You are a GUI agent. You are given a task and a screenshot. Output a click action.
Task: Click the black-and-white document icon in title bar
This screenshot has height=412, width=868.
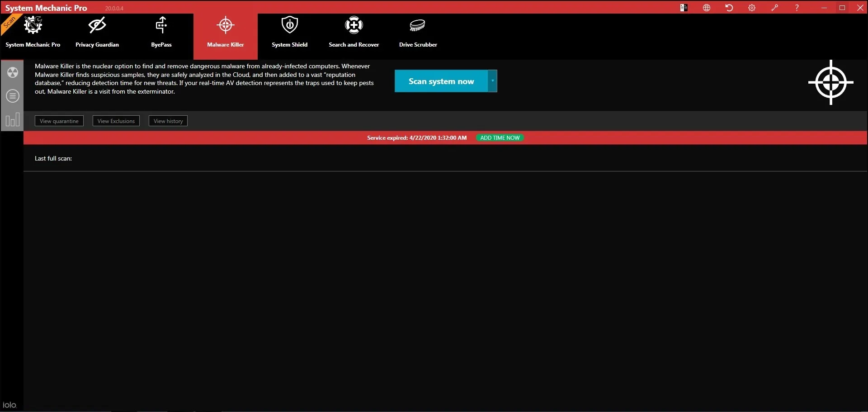(x=684, y=8)
